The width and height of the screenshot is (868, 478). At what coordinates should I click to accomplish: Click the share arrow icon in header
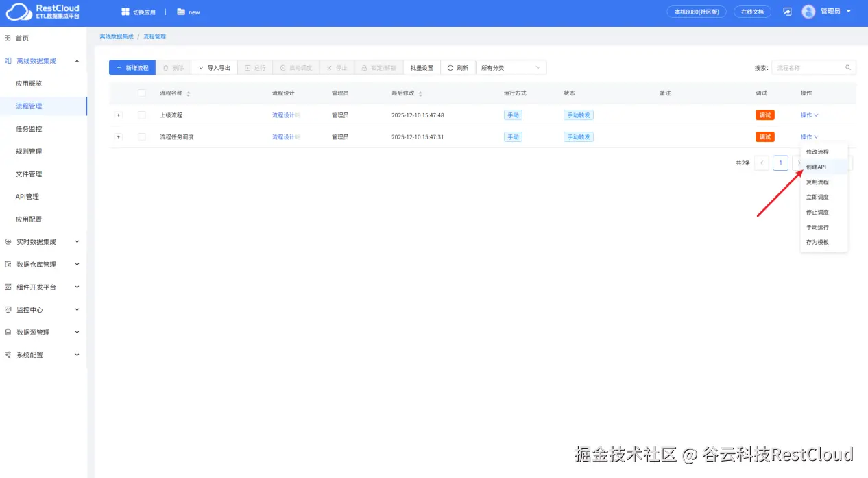click(x=787, y=12)
